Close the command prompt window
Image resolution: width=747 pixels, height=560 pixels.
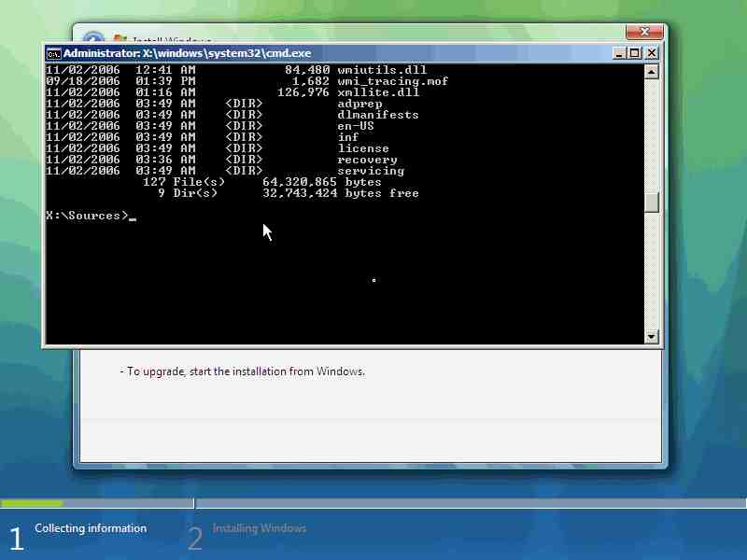[651, 53]
